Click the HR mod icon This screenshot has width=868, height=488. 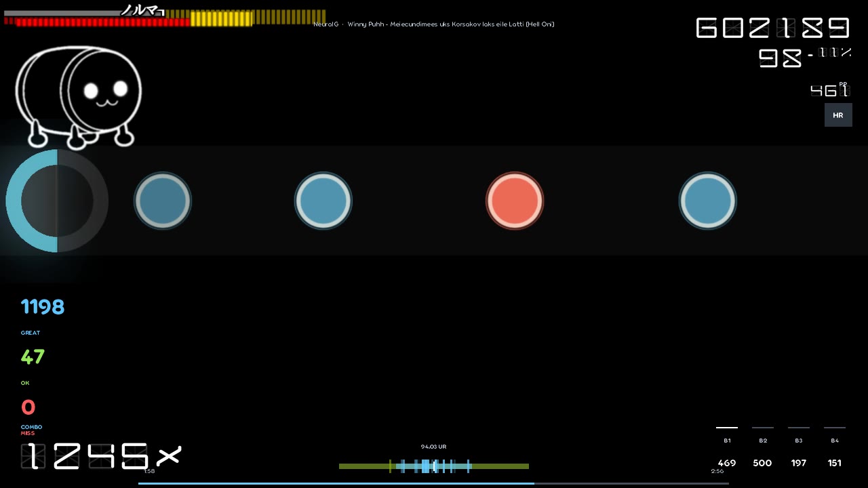(838, 115)
